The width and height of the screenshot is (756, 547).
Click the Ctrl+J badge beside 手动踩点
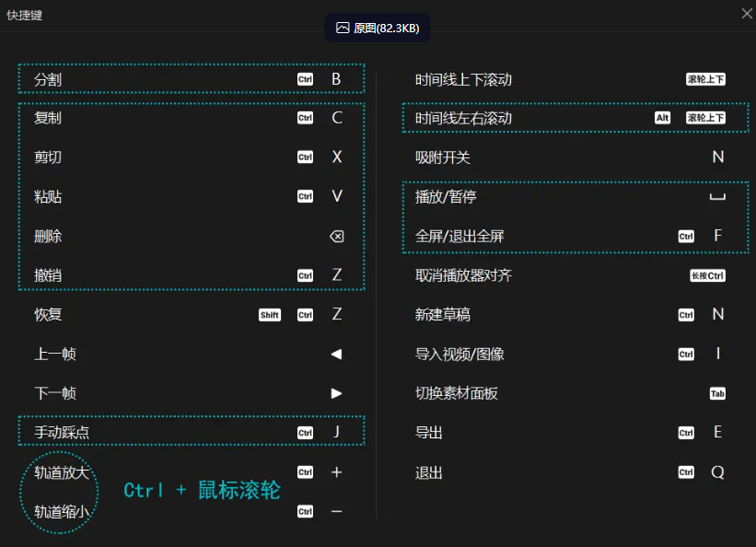click(320, 432)
